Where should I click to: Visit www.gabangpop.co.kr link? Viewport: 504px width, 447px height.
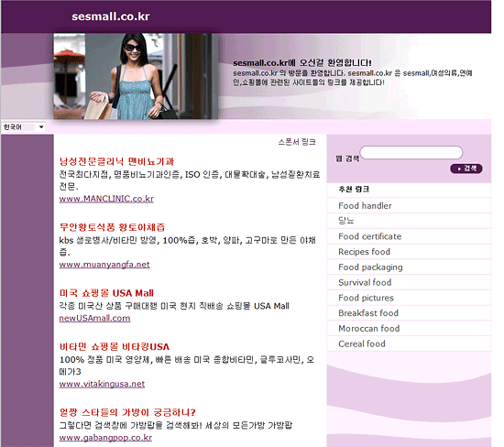pyautogui.click(x=105, y=438)
